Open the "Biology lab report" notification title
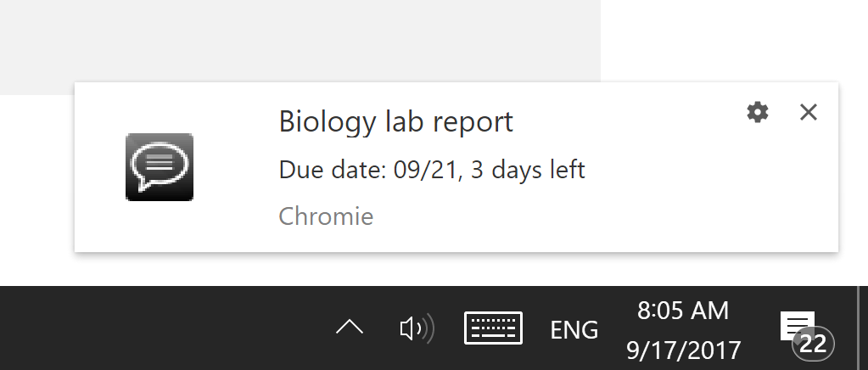868x370 pixels. tap(396, 122)
